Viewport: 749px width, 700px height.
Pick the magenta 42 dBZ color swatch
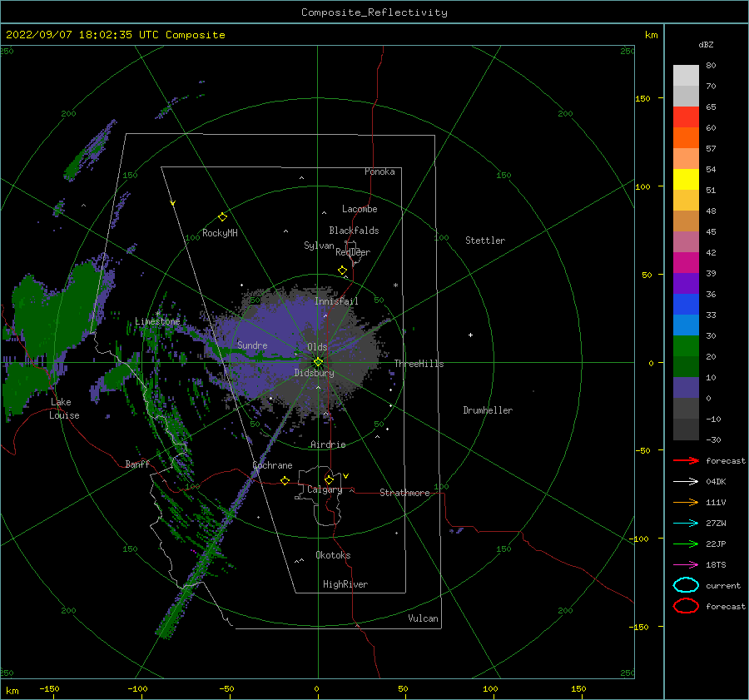[x=686, y=263]
